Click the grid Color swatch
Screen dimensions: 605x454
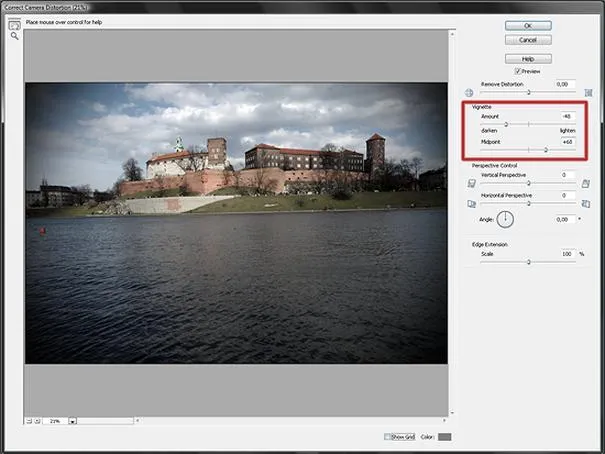tap(444, 437)
